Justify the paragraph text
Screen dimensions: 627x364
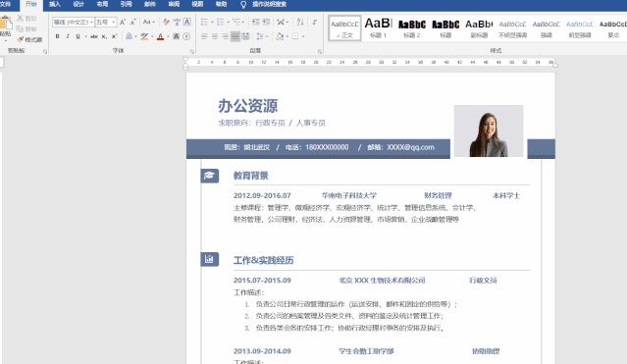tap(235, 36)
